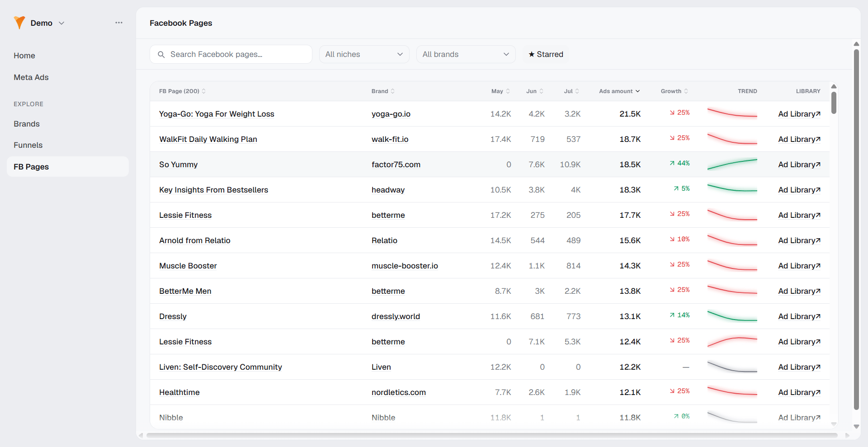Navigate to Brands page

pyautogui.click(x=27, y=124)
